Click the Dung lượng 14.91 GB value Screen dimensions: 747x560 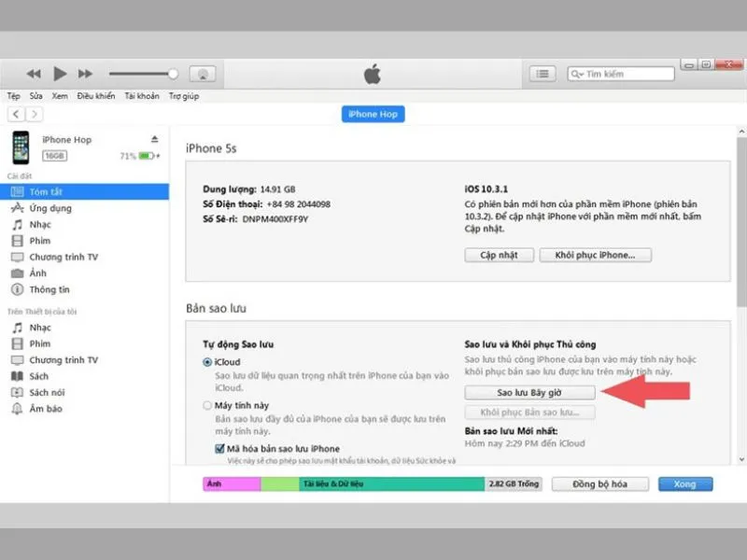[277, 189]
